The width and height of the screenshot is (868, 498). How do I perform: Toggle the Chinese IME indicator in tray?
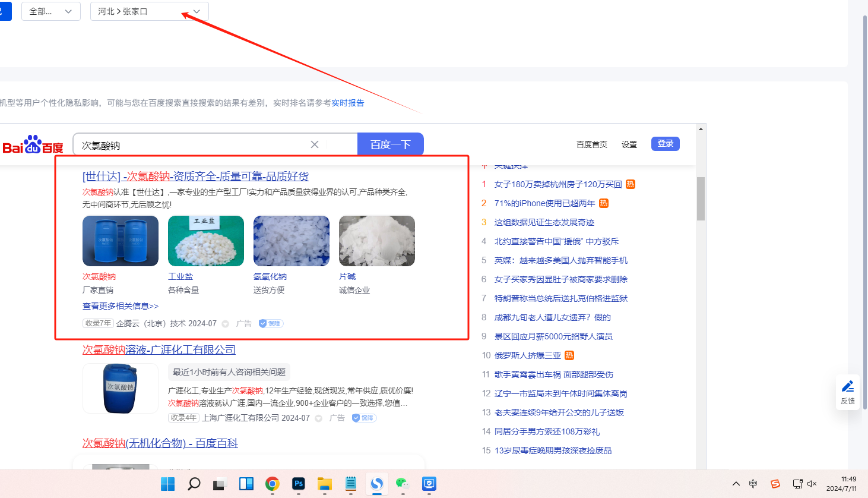tap(753, 484)
